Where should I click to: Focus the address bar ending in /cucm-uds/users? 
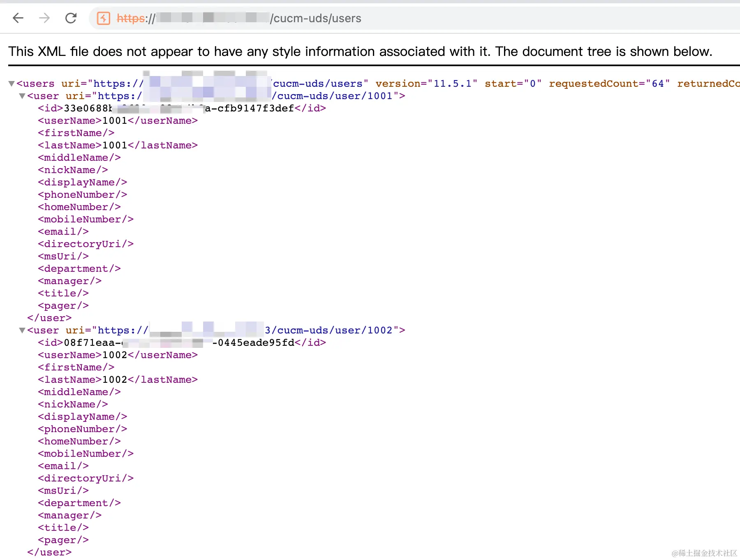coord(415,18)
